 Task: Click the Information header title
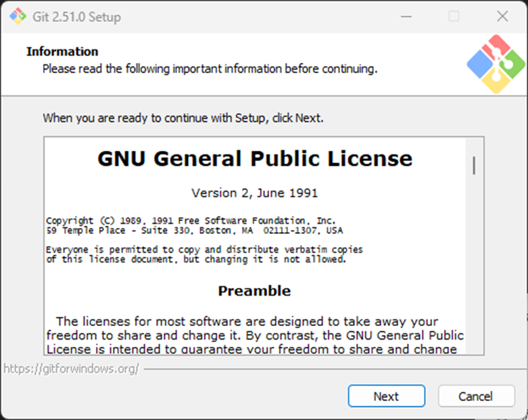pos(62,51)
